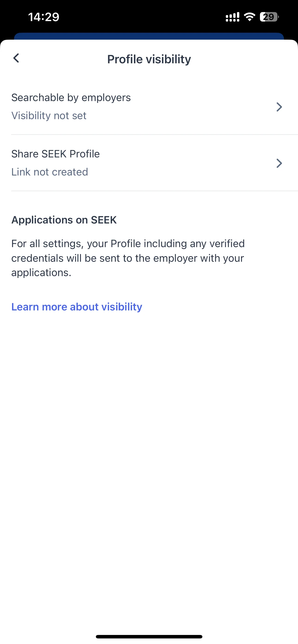Tap the Wi-Fi icon in status bar
The image size is (298, 644).
(249, 17)
